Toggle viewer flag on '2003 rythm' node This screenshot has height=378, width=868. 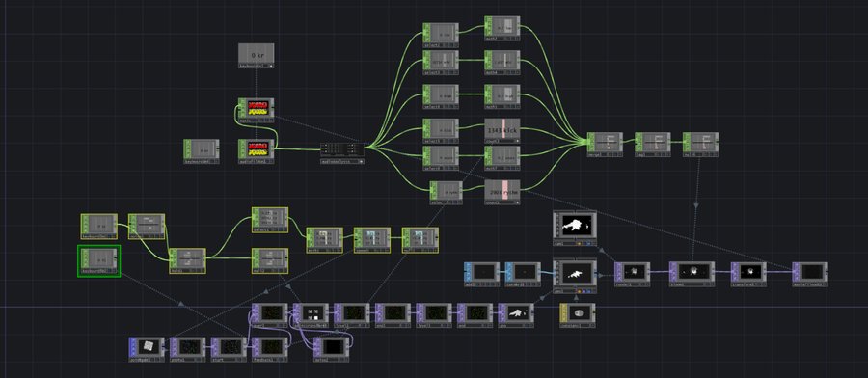tap(517, 203)
